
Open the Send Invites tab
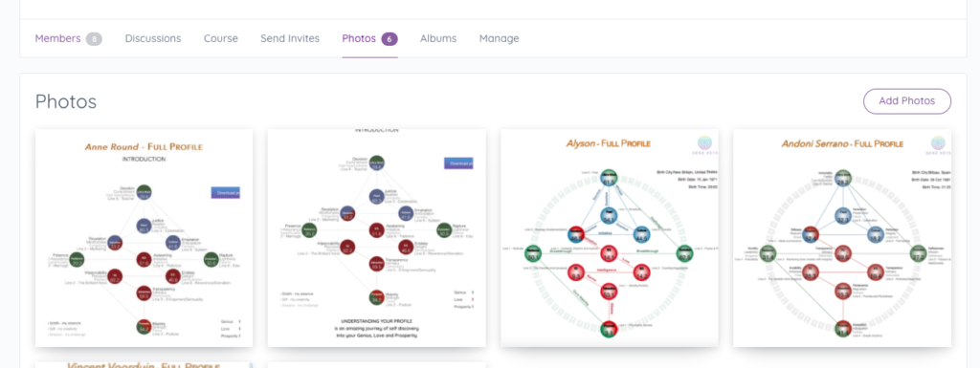290,38
